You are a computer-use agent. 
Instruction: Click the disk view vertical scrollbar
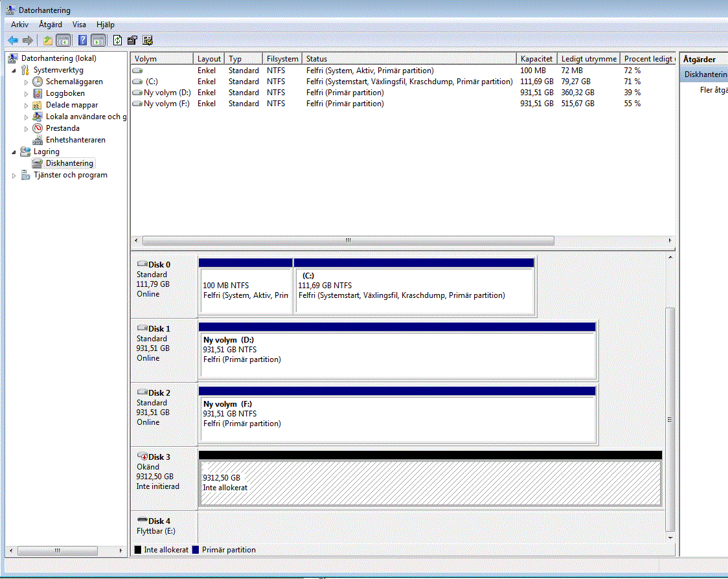[670, 419]
